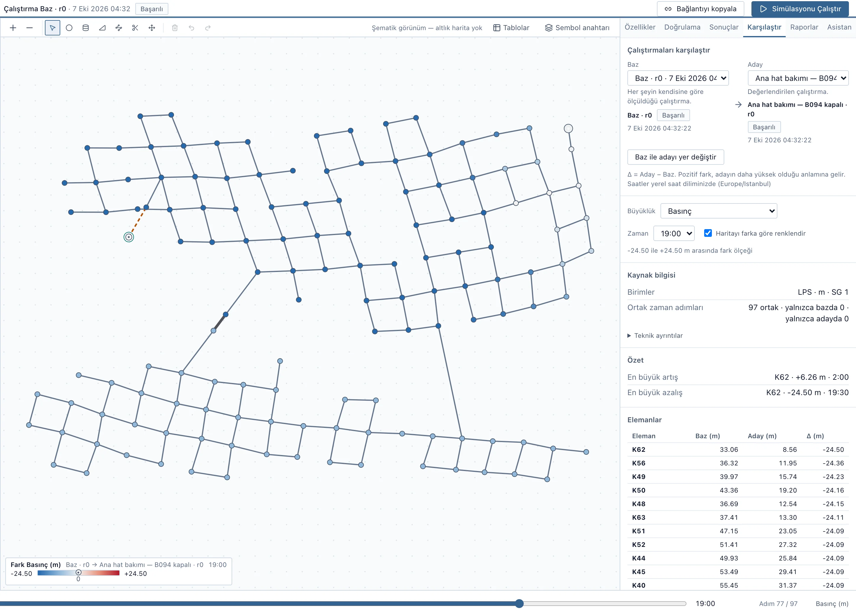This screenshot has height=616, width=856.
Task: Click 'Baz ile adayı yer değiştir' button
Action: click(675, 157)
